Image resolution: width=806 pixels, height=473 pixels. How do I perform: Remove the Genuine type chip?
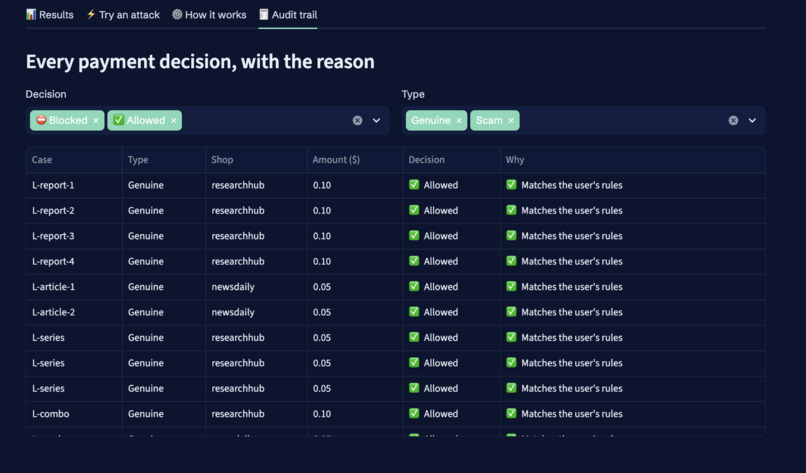459,120
